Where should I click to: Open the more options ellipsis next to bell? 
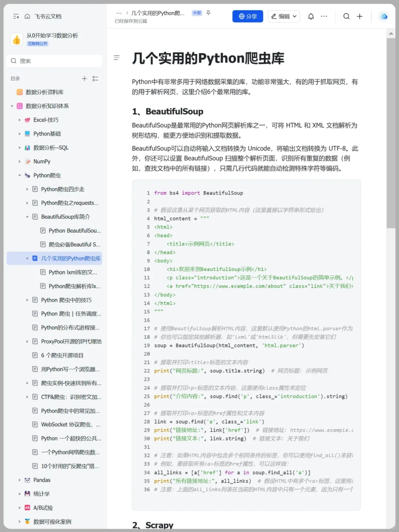coord(324,16)
